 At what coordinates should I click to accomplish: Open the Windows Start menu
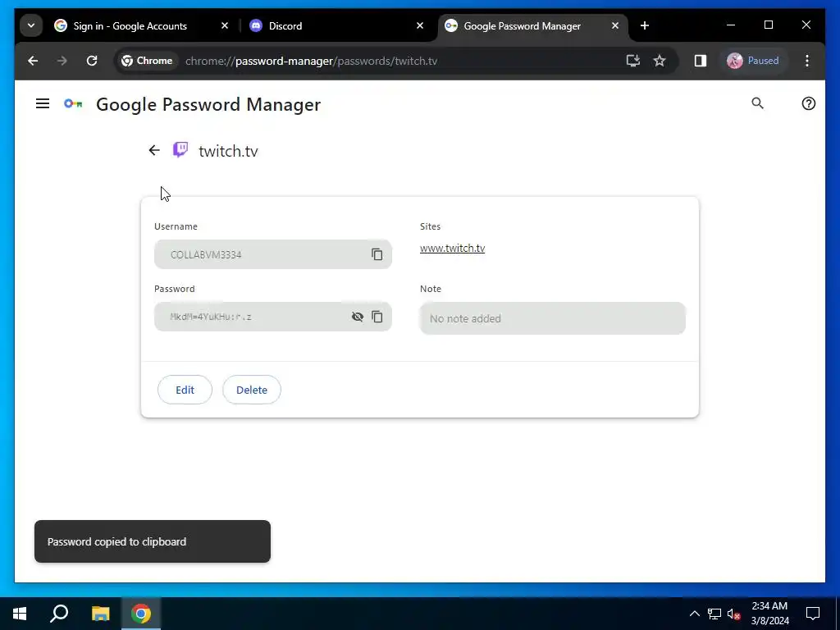tap(20, 614)
